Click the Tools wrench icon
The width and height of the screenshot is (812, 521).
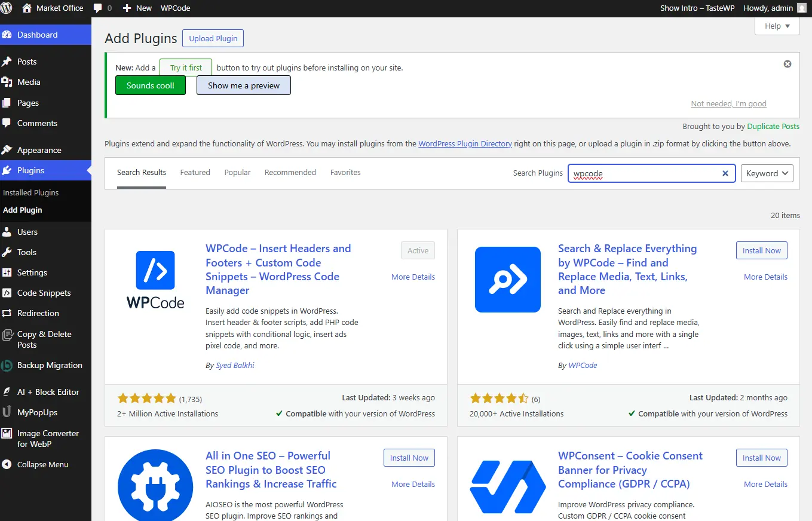click(7, 252)
